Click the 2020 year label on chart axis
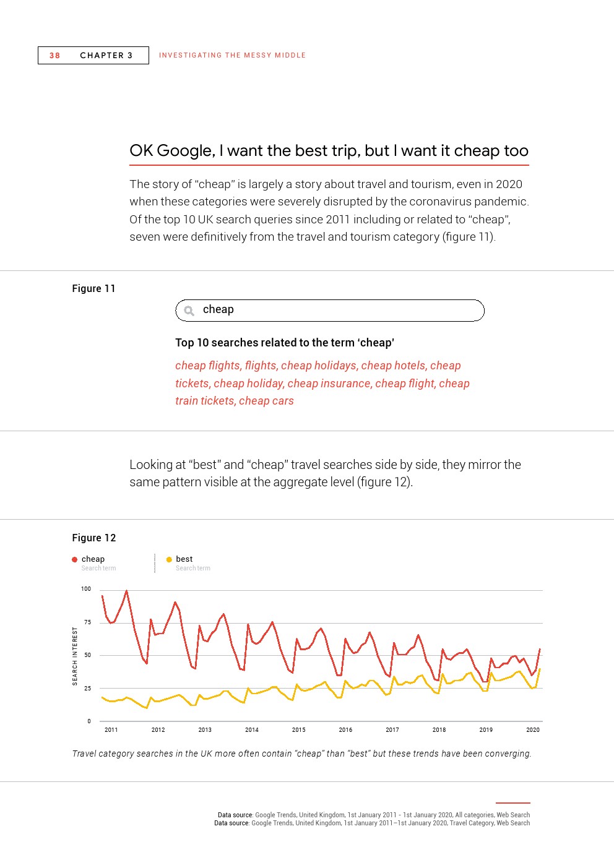The height and width of the screenshot is (868, 614). (533, 730)
